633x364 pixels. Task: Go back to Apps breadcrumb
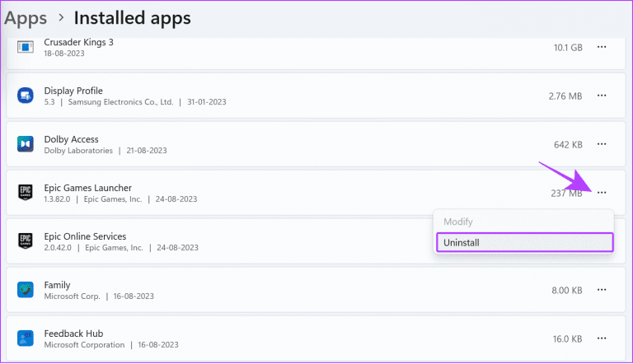25,17
